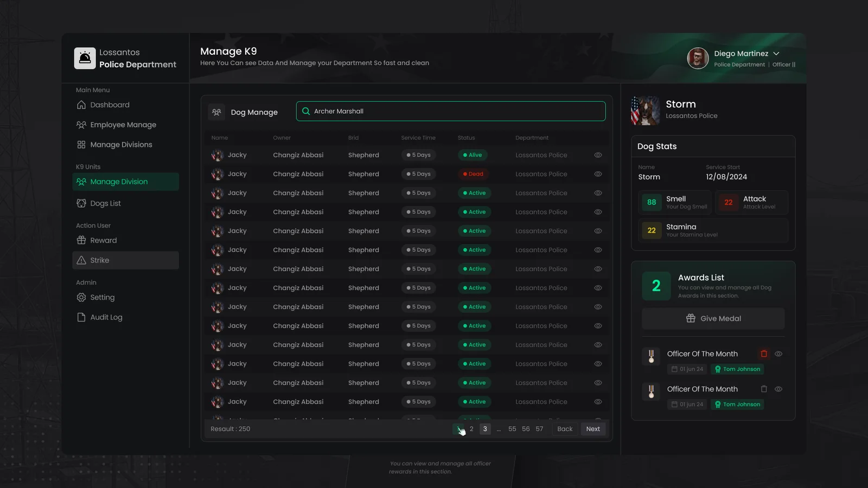Screen dimensions: 868x488
Task: Click the medal icon of first award
Action: pos(651,356)
